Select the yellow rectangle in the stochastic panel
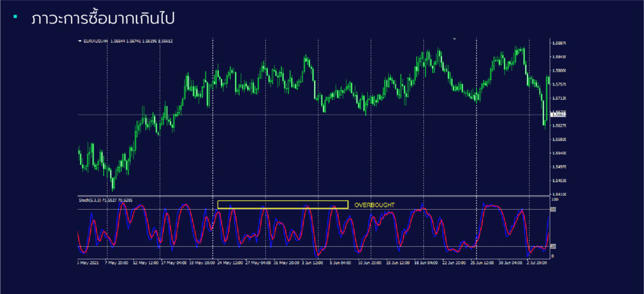Viewport: 644px width, 294px height. click(x=282, y=205)
